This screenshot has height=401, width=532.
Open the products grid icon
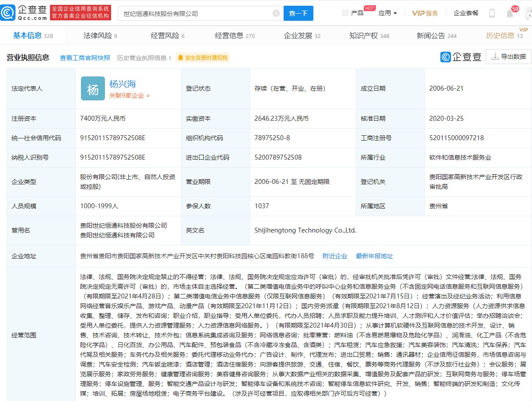pyautogui.click(x=345, y=13)
